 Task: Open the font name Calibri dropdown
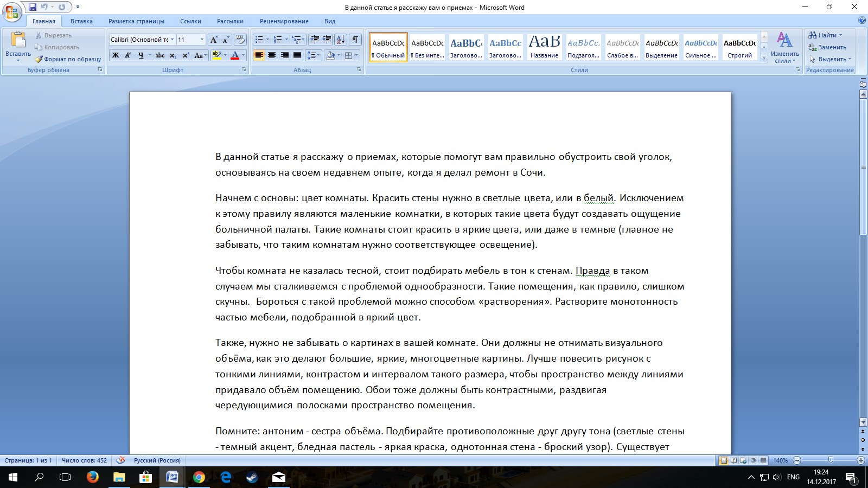point(173,40)
